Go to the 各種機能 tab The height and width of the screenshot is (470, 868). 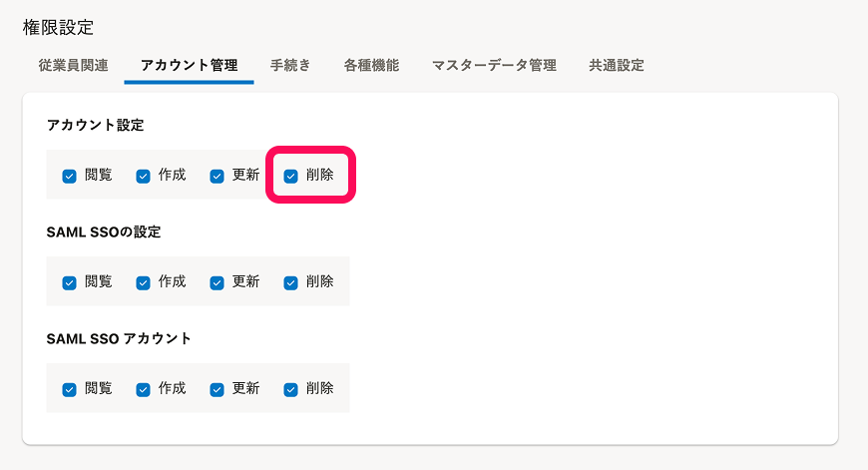click(x=371, y=66)
